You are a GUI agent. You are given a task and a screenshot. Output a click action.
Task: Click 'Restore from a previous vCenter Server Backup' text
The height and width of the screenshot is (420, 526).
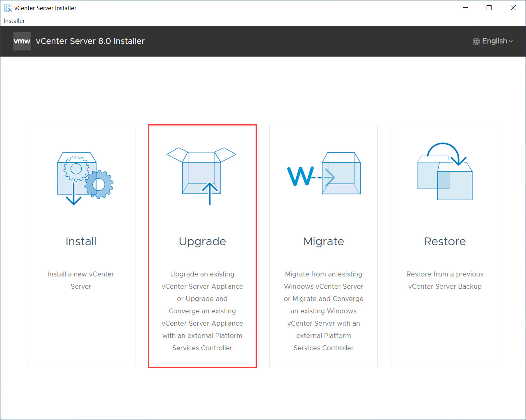coord(445,280)
